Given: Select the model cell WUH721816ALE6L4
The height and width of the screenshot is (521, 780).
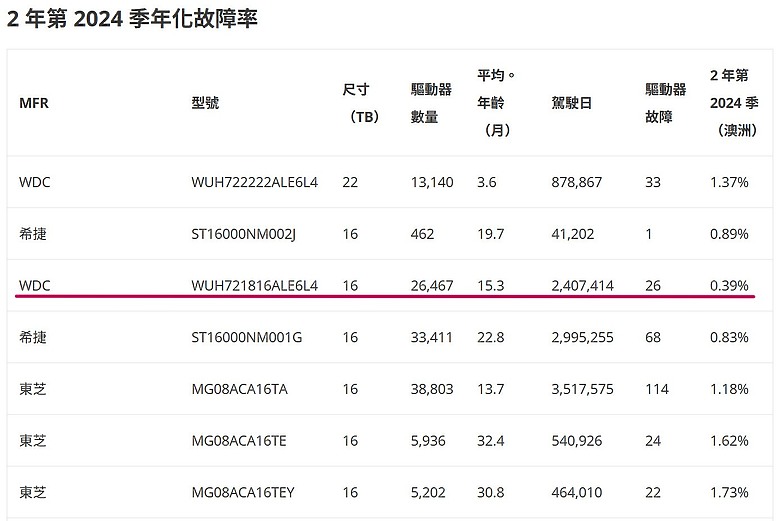Looking at the screenshot, I should (x=255, y=286).
